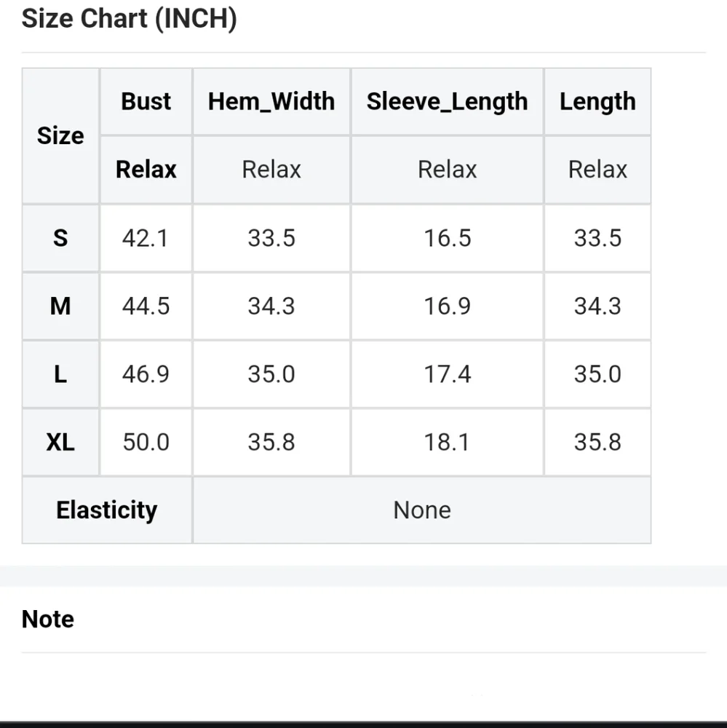The width and height of the screenshot is (727, 728).
Task: Select the None elasticity value cell
Action: click(422, 510)
